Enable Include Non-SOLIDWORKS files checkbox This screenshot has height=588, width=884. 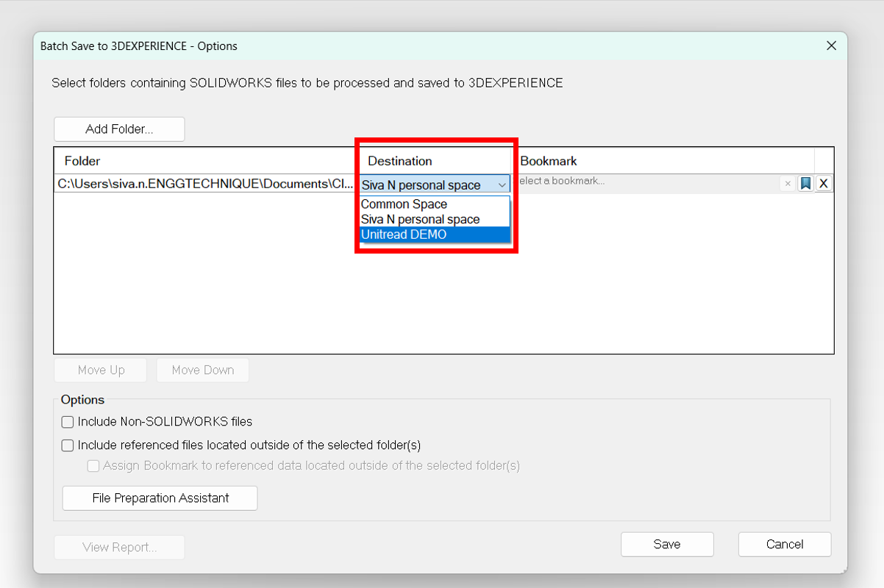coord(68,422)
